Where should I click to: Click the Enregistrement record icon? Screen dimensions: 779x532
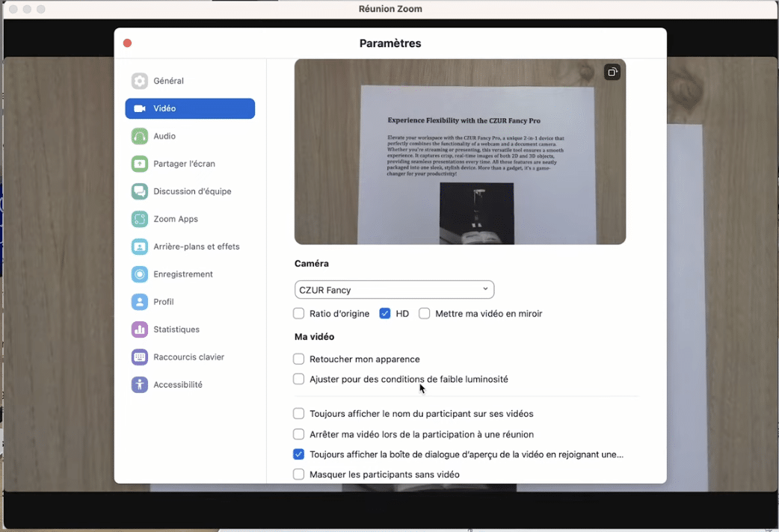click(140, 274)
